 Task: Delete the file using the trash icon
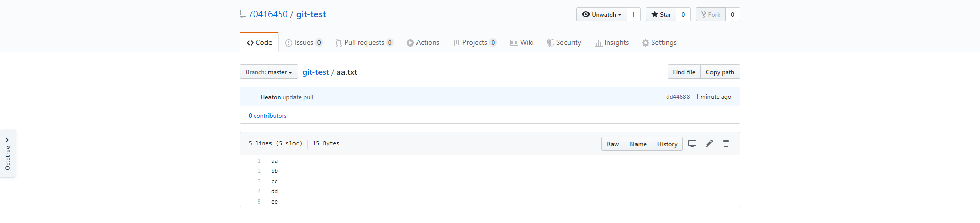click(x=726, y=144)
